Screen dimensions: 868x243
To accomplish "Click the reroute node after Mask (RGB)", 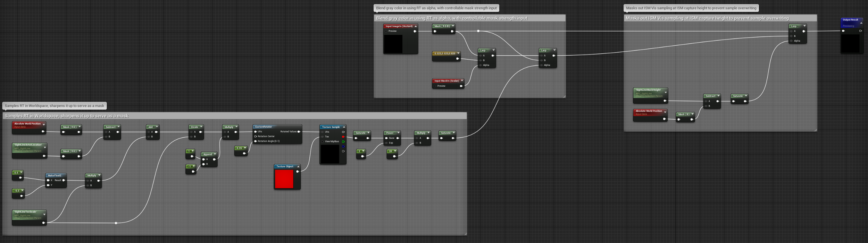I will click(x=478, y=31).
